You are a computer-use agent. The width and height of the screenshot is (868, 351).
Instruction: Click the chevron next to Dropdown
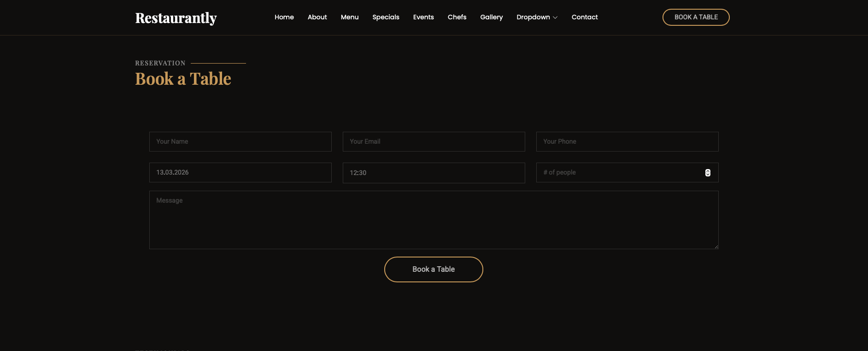coord(555,18)
